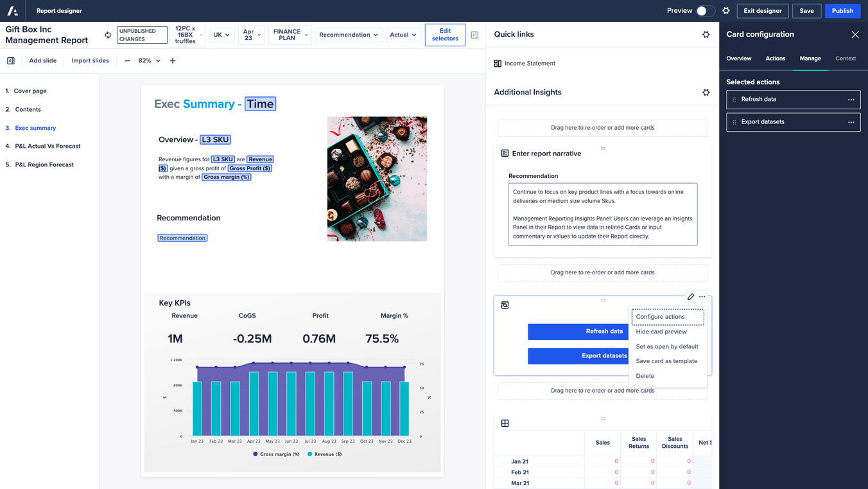The image size is (868, 489).
Task: Zoom in with the plus icon
Action: (x=173, y=60)
